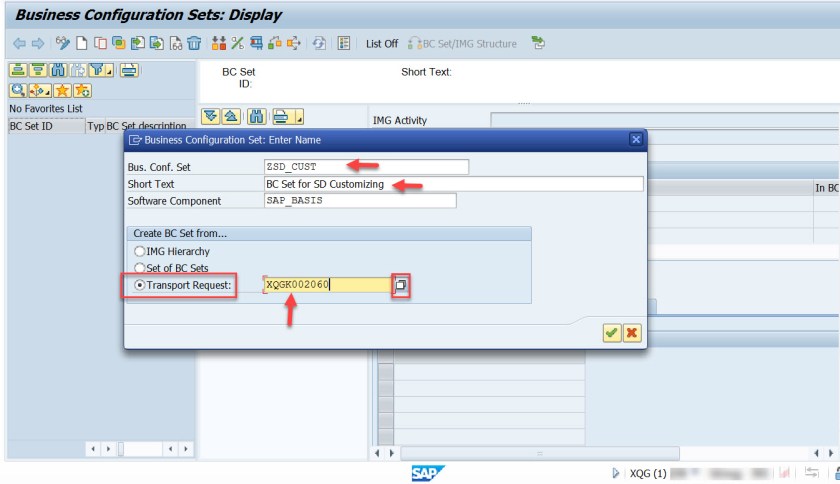840x484 pixels.
Task: Click Collapse all icon in middle toolbar
Action: [x=231, y=116]
